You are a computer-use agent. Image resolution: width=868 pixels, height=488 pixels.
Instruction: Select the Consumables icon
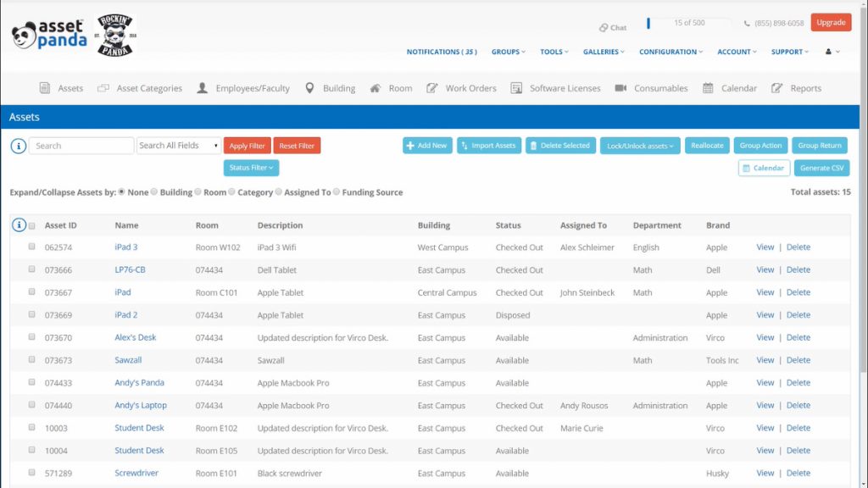coord(621,87)
